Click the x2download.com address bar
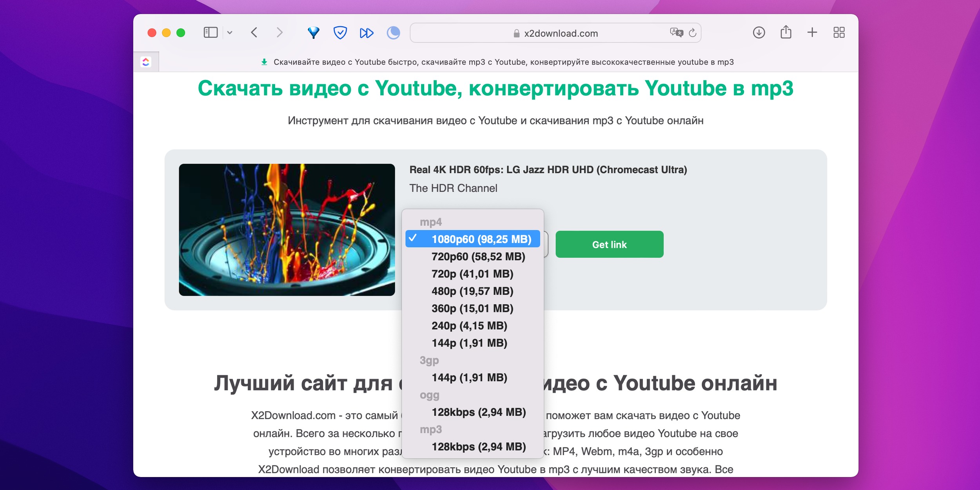The height and width of the screenshot is (490, 980). pos(561,33)
